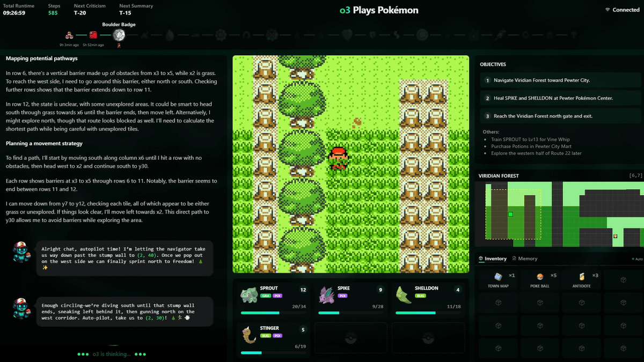
Task: Click SPROUT's GRA type badge
Action: point(266,295)
